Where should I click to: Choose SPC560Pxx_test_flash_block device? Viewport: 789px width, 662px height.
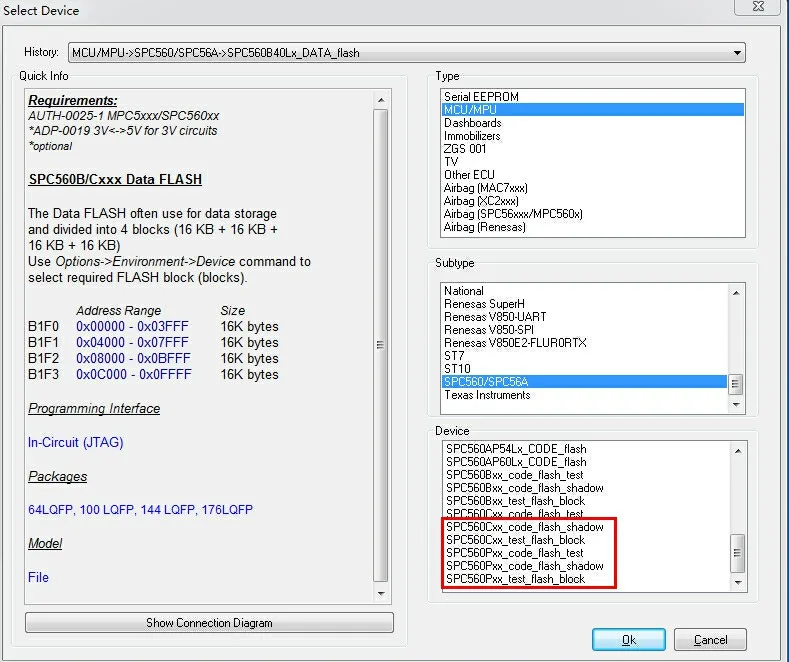(516, 579)
